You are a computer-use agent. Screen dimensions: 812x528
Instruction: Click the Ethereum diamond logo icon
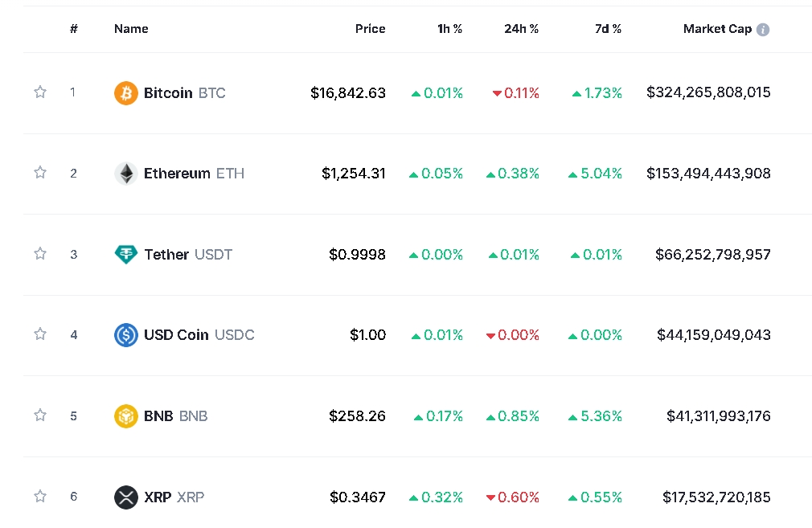(x=126, y=174)
